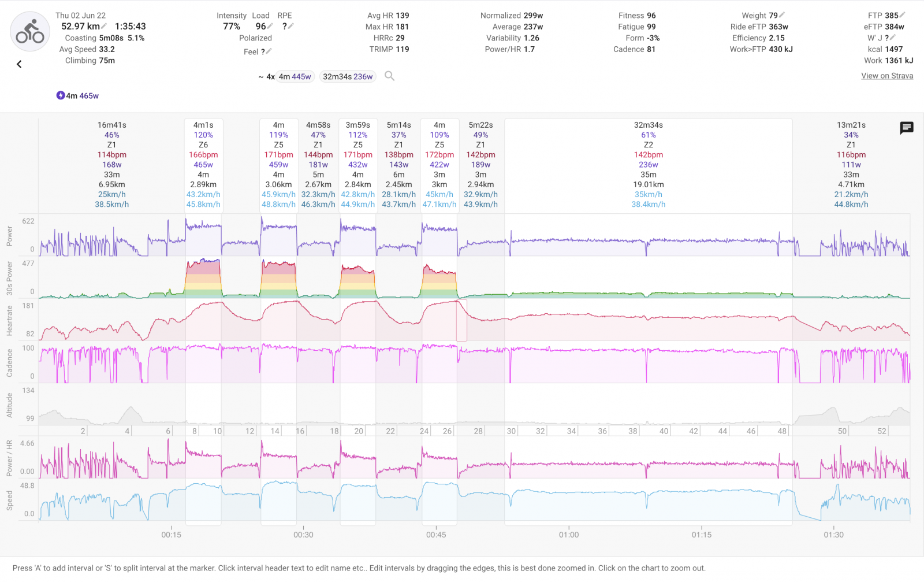
Task: Click the pencil icon beside W' J
Action: tap(893, 38)
